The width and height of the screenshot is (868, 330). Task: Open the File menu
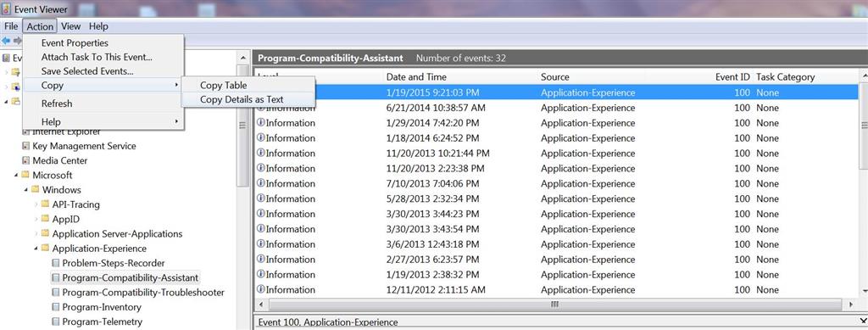click(x=11, y=26)
